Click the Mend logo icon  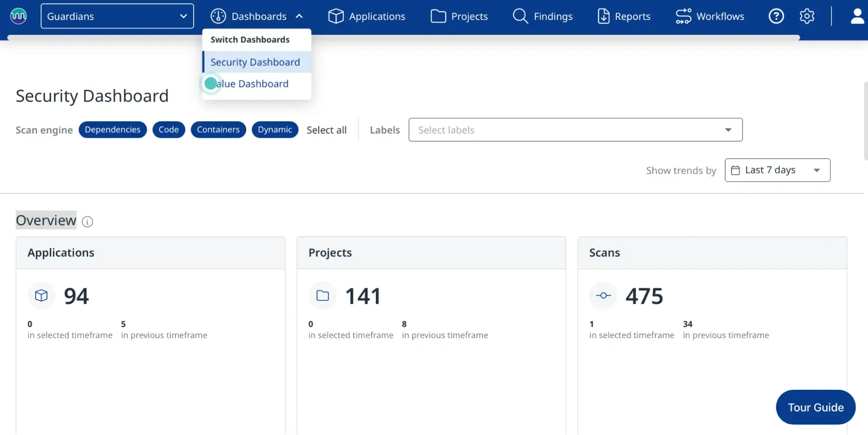tap(18, 16)
